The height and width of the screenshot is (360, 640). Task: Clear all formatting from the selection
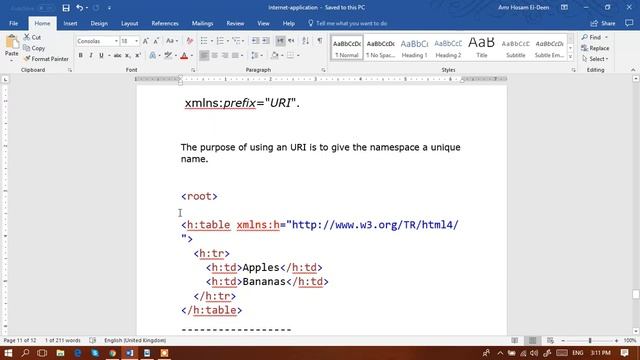coord(189,41)
